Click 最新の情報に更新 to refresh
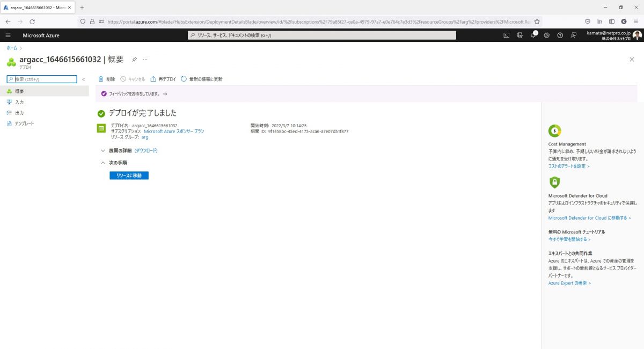Viewport: 644px width, 349px height. pos(202,79)
